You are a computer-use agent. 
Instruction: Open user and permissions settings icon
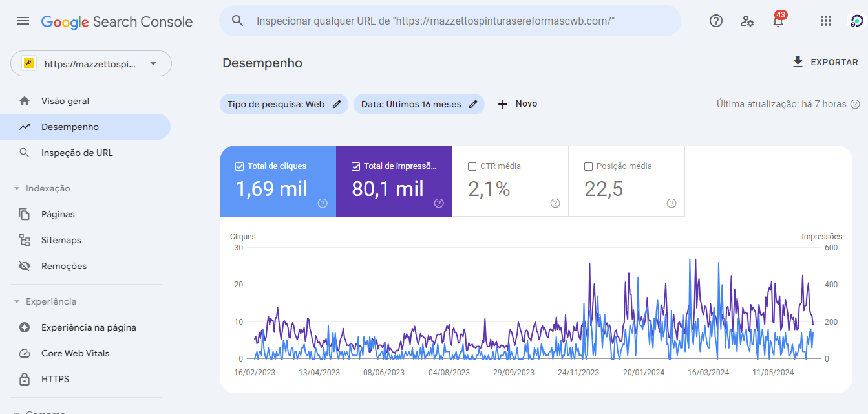coord(747,21)
